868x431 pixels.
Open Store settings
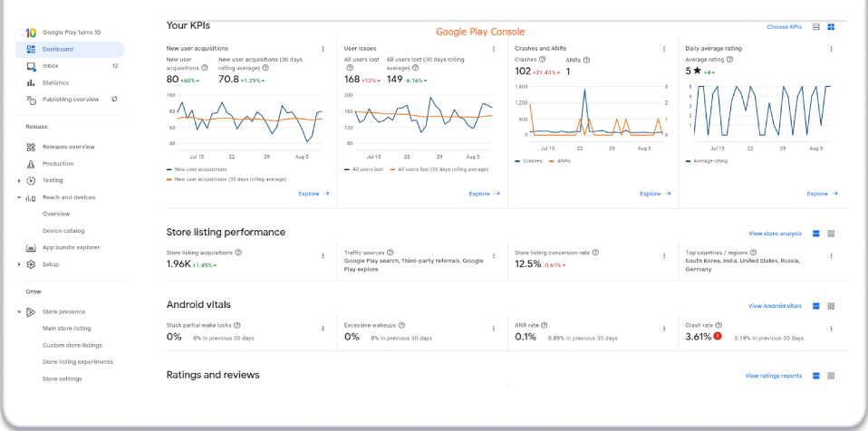tap(62, 379)
